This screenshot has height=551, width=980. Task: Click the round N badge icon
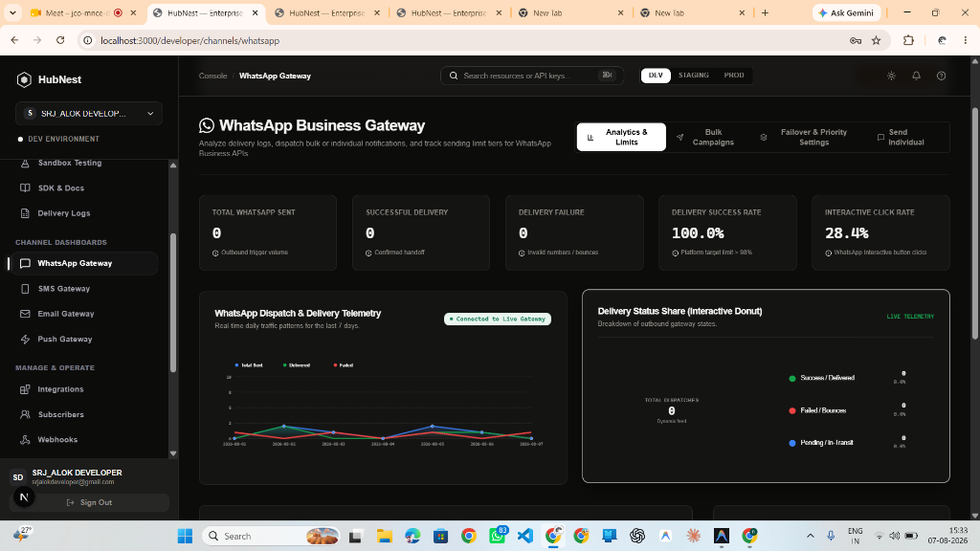coord(24,497)
